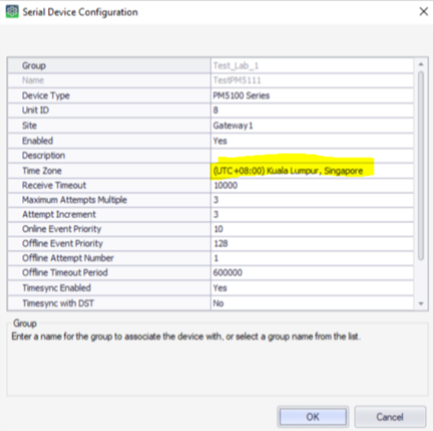Close the Serial Device Configuration dialog
The width and height of the screenshot is (433, 431).
point(423,12)
